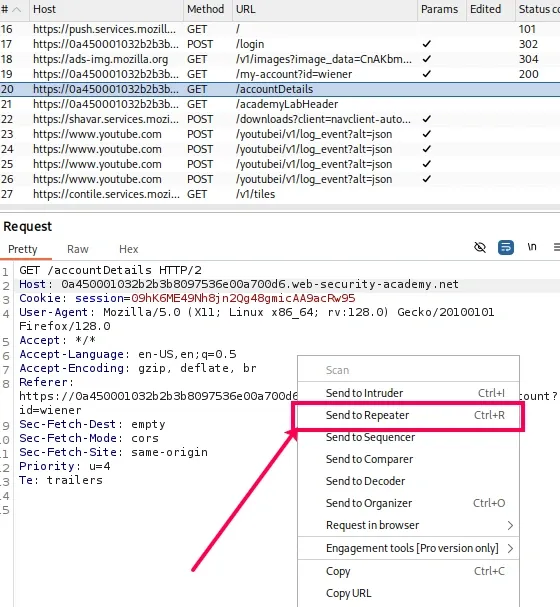560x607 pixels.
Task: Click status code 101 in row 16
Action: pos(527,29)
